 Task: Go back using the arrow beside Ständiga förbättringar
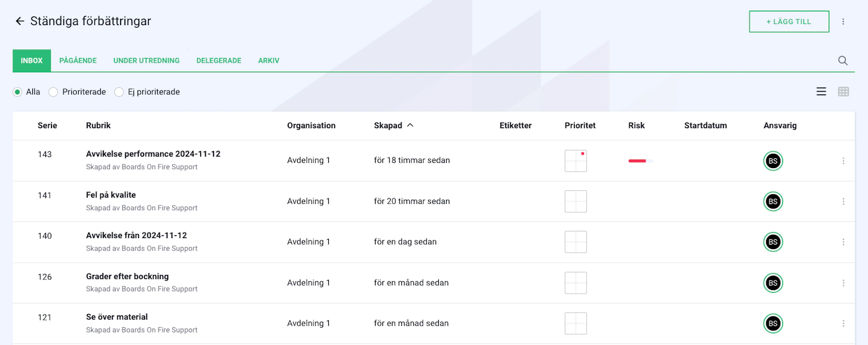[20, 21]
